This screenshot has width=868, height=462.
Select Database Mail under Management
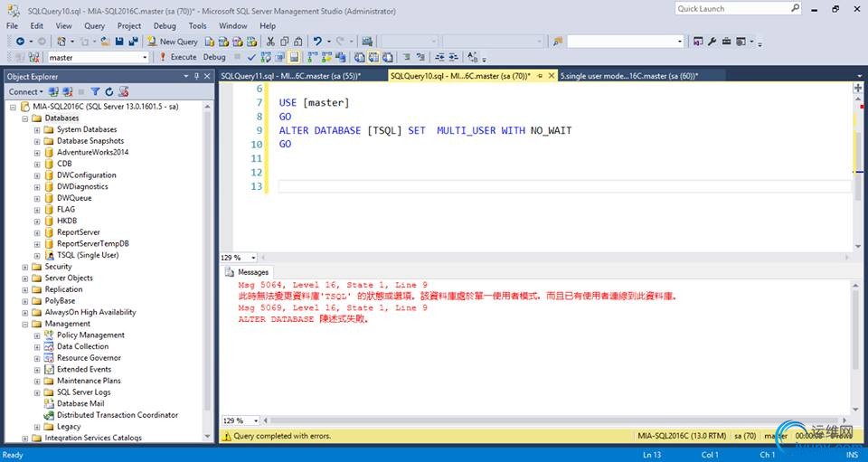[x=80, y=404]
